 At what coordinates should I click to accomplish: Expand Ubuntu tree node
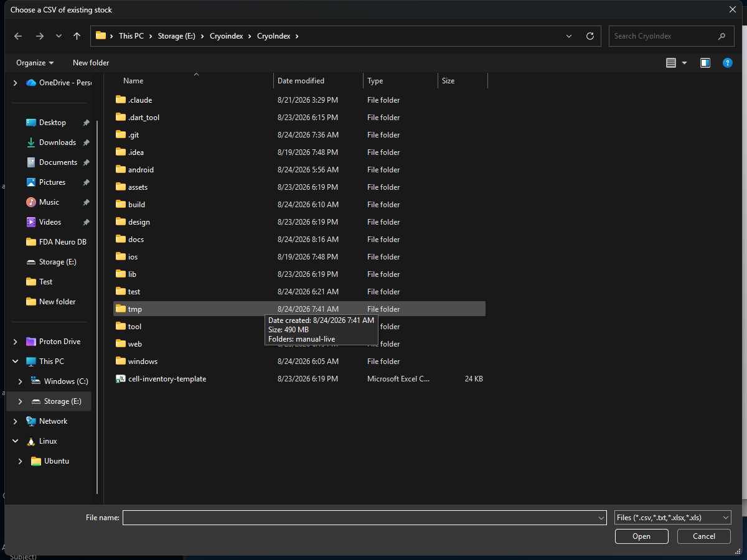(21, 461)
